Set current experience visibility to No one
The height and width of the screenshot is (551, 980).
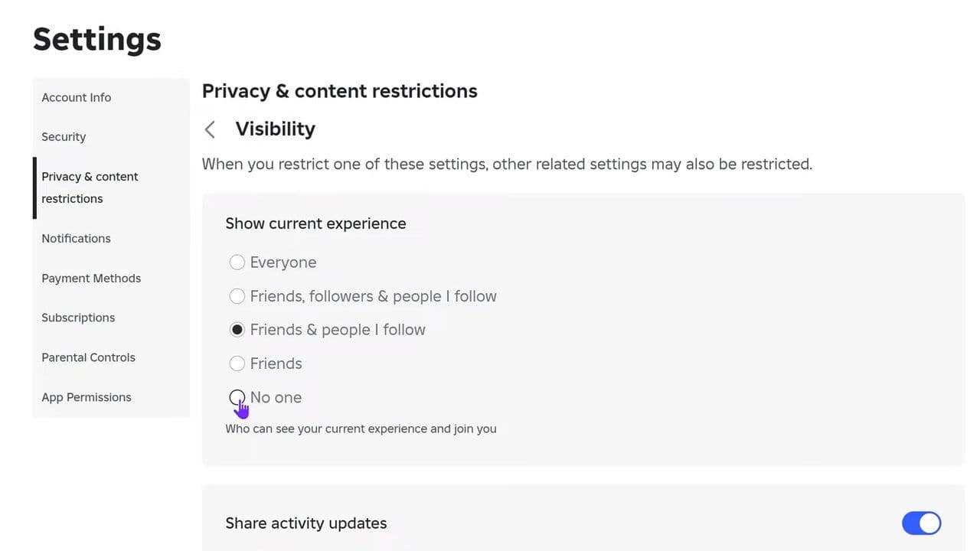[237, 397]
